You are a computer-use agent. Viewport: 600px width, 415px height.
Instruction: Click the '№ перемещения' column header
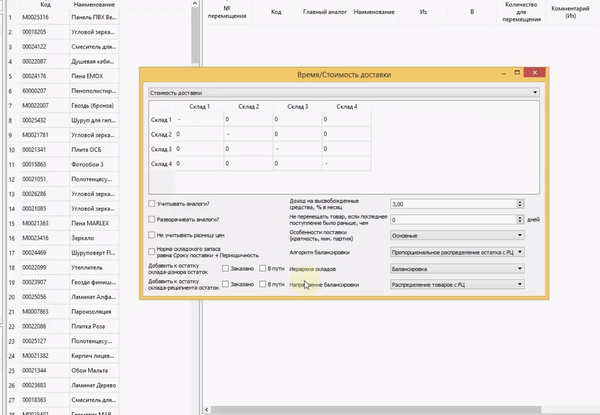coord(227,12)
